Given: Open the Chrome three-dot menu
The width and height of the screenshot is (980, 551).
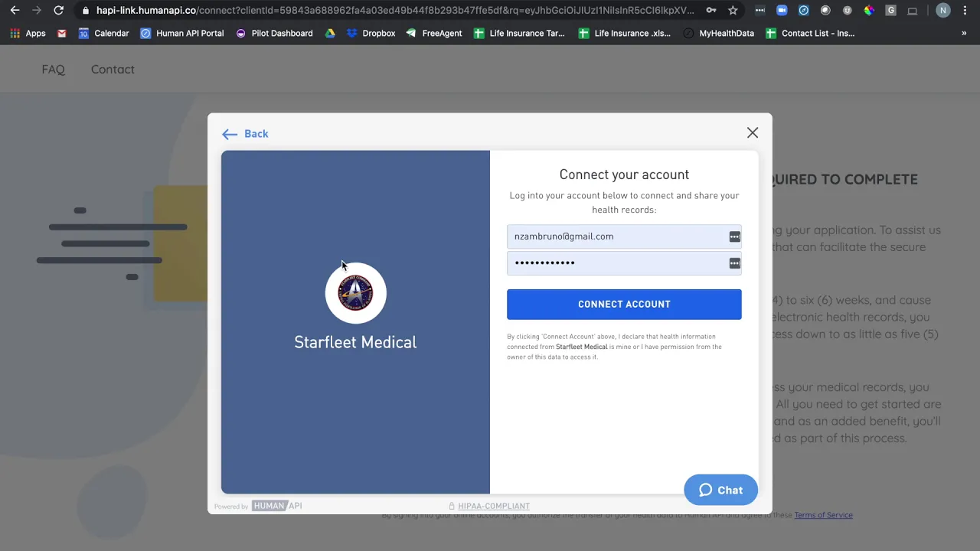Looking at the screenshot, I should coord(965,11).
